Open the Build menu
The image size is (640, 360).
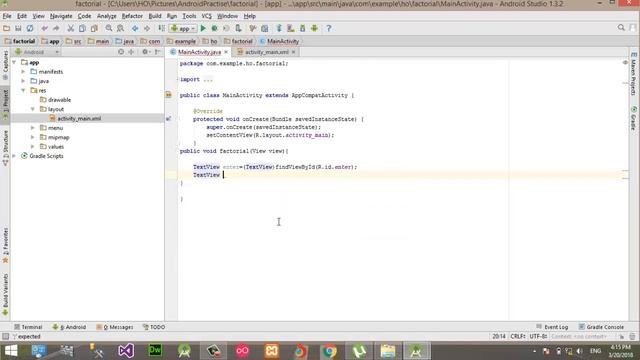pos(155,16)
